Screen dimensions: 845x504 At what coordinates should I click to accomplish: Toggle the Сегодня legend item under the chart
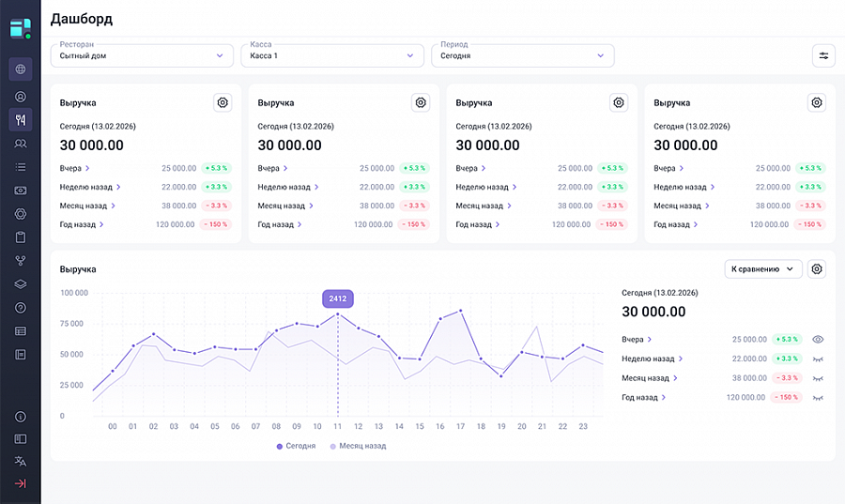(296, 446)
